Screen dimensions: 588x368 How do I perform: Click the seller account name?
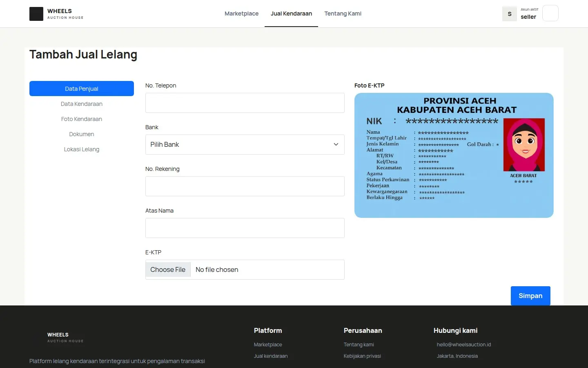(x=528, y=17)
